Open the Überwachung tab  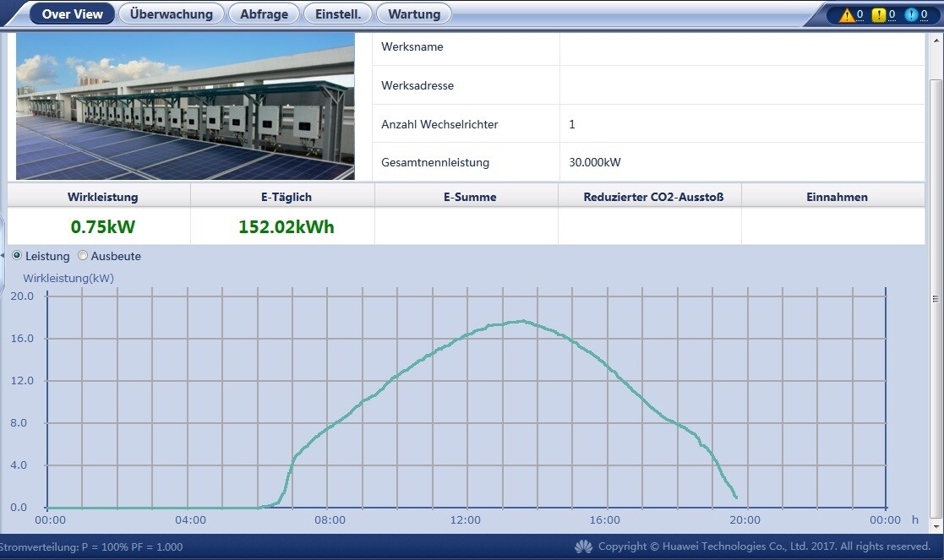[x=172, y=14]
